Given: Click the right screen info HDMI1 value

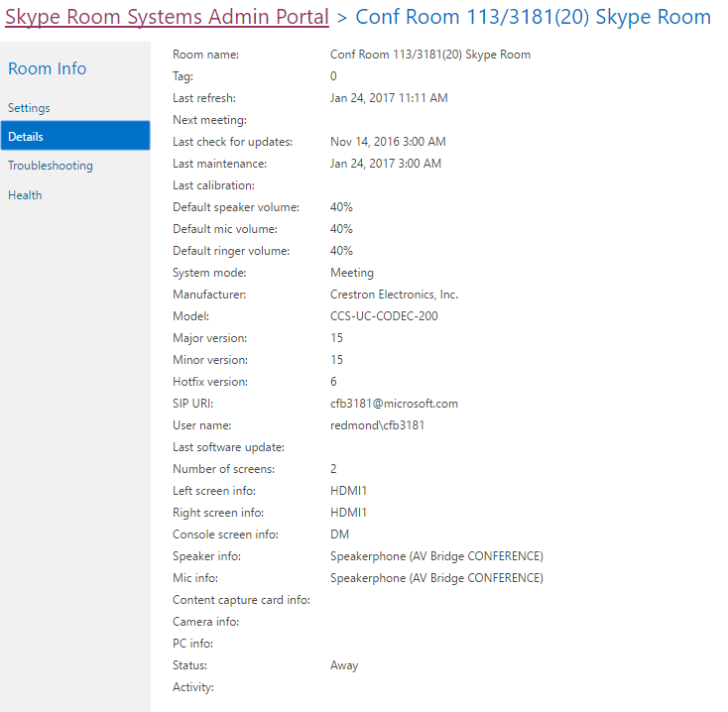Looking at the screenshot, I should tap(348, 513).
